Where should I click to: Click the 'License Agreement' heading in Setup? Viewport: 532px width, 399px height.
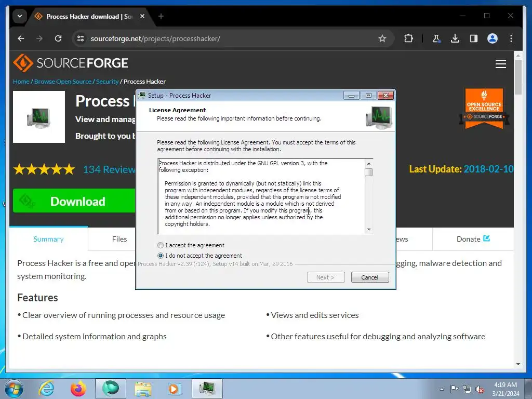(178, 110)
